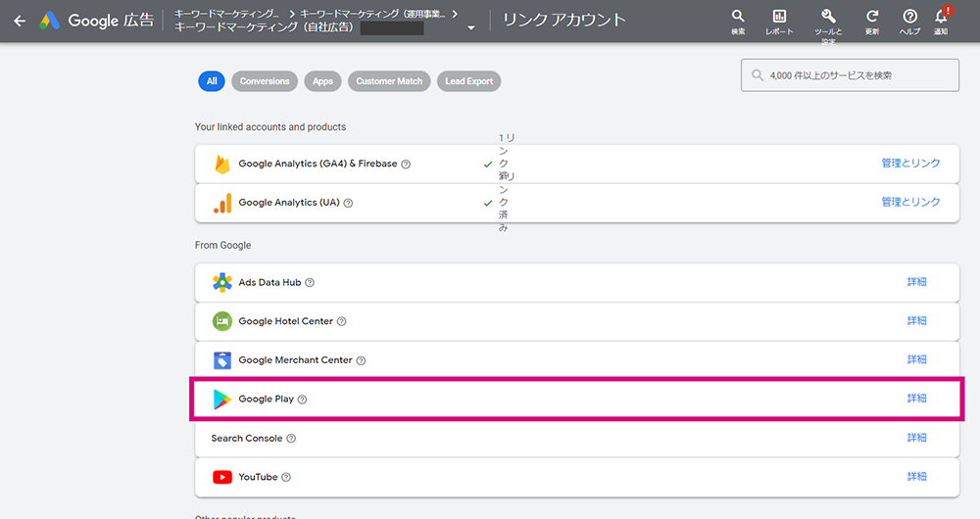The width and height of the screenshot is (980, 519).
Task: Click help icon beside Google Hotel Center
Action: tap(341, 321)
